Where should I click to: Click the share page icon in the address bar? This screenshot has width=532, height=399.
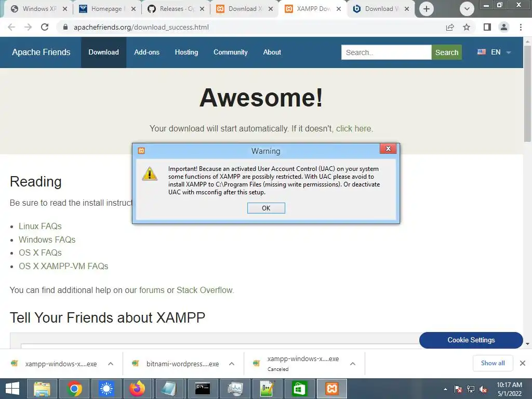(450, 27)
